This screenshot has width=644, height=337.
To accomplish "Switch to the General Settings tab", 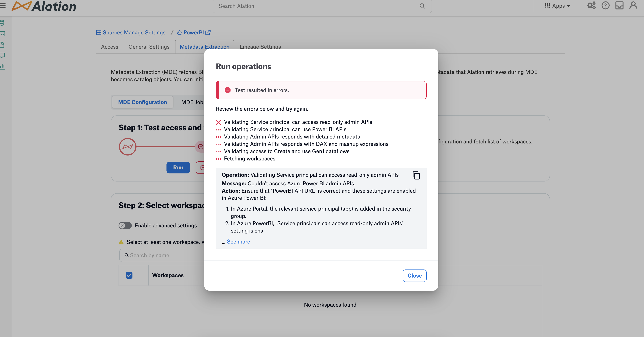I will (x=149, y=47).
